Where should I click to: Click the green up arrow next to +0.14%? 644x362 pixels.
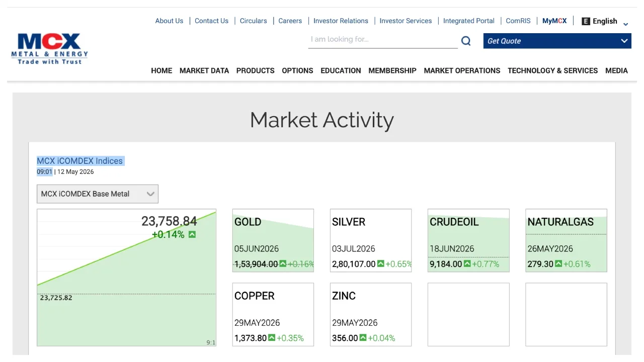click(x=192, y=234)
